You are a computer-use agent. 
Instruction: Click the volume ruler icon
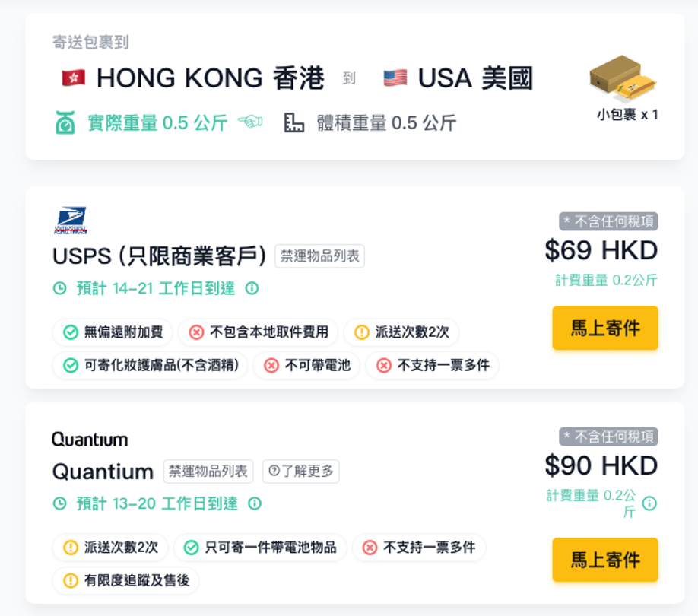[x=293, y=123]
